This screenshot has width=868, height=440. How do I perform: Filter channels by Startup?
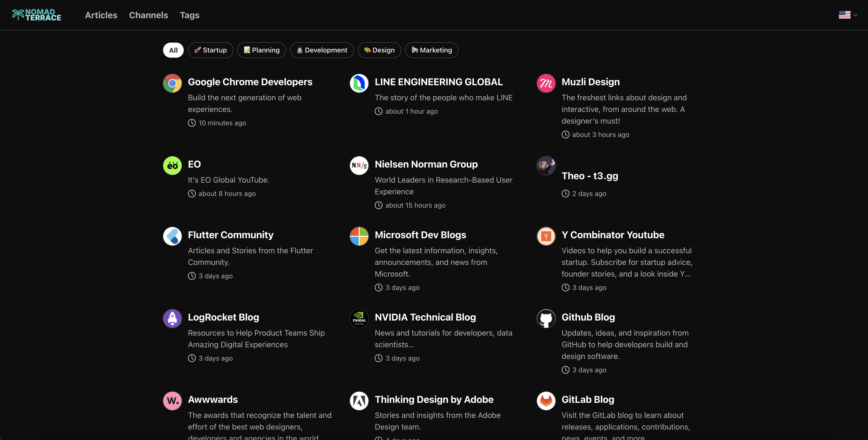[x=211, y=50]
